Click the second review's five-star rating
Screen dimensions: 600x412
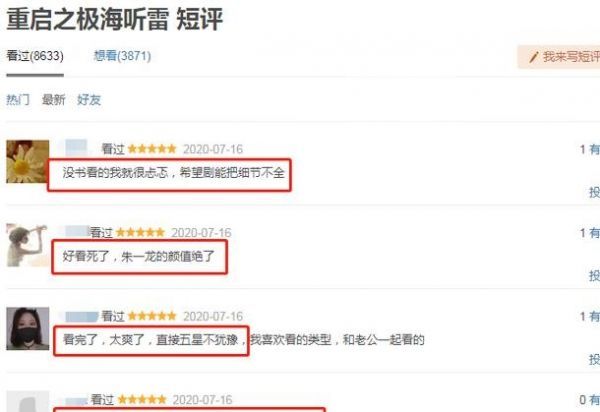pyautogui.click(x=140, y=232)
